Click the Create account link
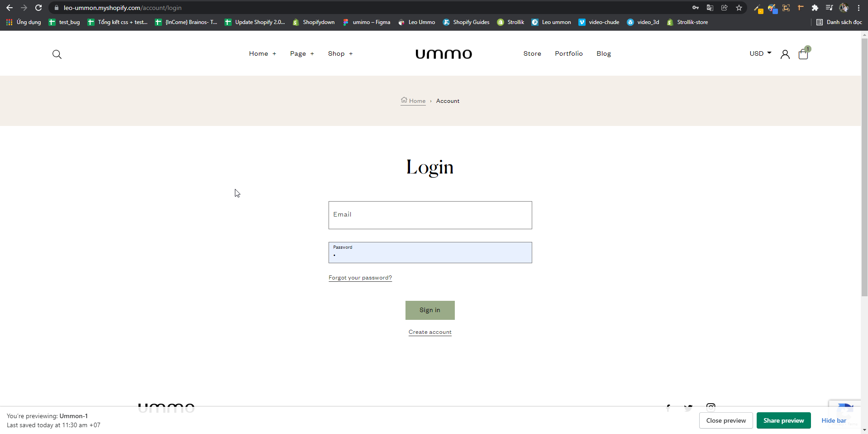Screen dimensions: 868x434 click(430, 332)
